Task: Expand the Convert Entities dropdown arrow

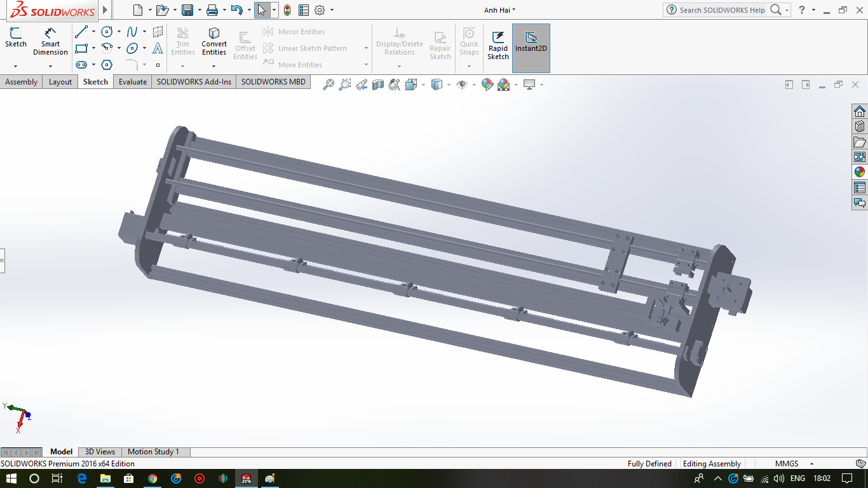Action: pos(214,66)
